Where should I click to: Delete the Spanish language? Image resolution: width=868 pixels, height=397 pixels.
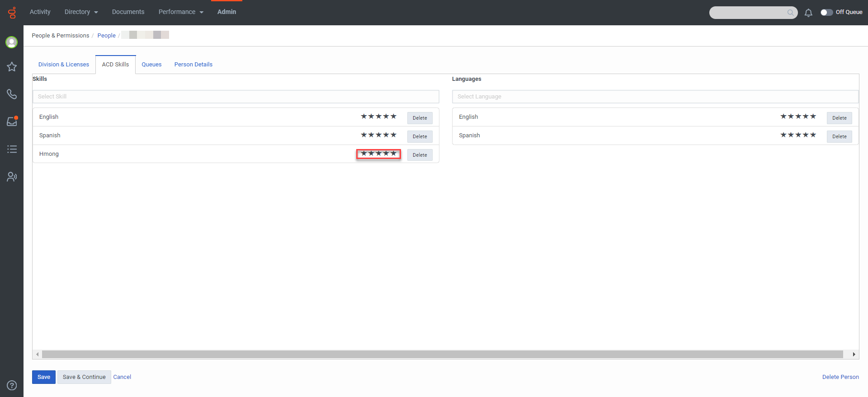[839, 136]
